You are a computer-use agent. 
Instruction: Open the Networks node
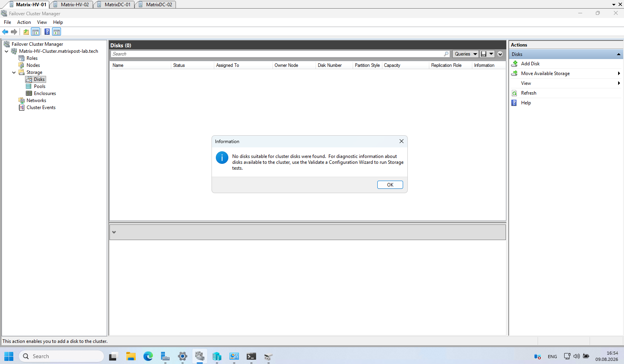click(x=36, y=100)
